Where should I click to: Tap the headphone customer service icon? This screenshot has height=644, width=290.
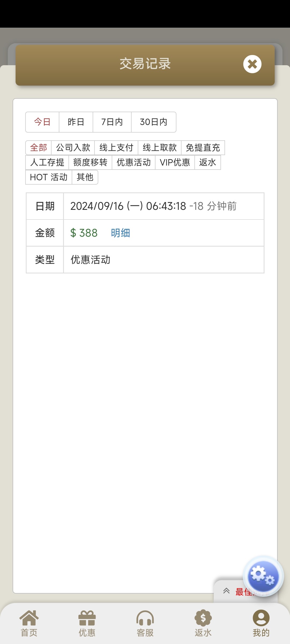click(x=145, y=623)
